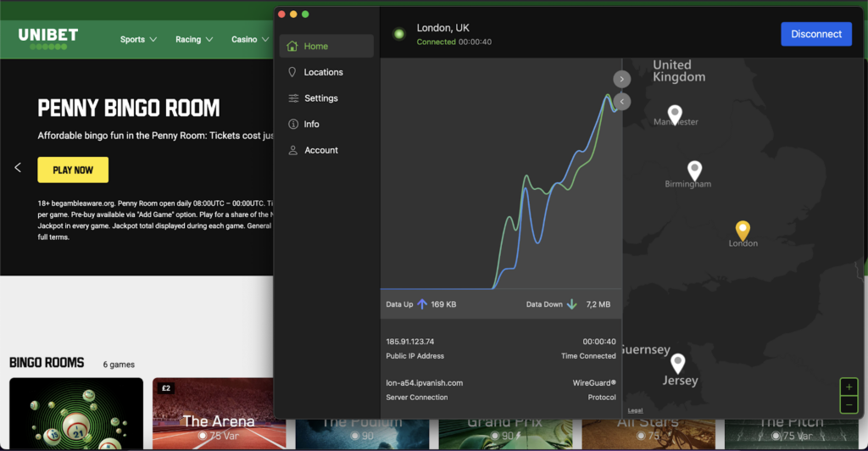Click the London, UK connection title
The height and width of the screenshot is (451, 868).
tap(442, 28)
